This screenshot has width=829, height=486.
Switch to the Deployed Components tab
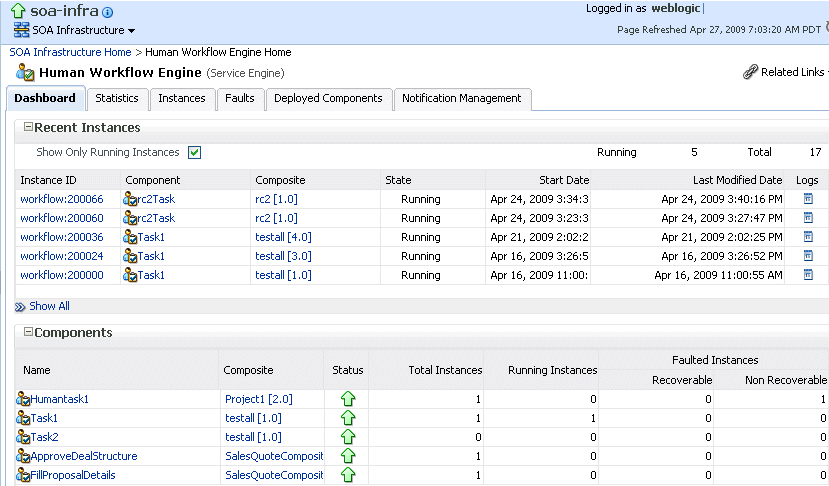click(x=328, y=99)
